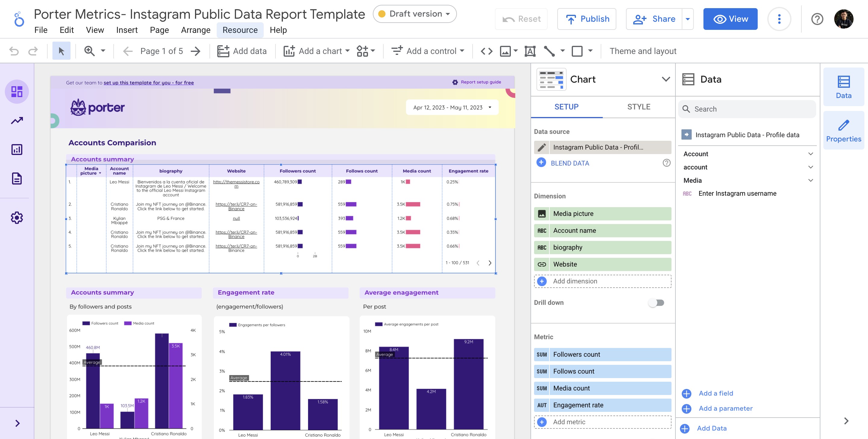The height and width of the screenshot is (439, 868).
Task: Click the insert image icon
Action: point(505,51)
